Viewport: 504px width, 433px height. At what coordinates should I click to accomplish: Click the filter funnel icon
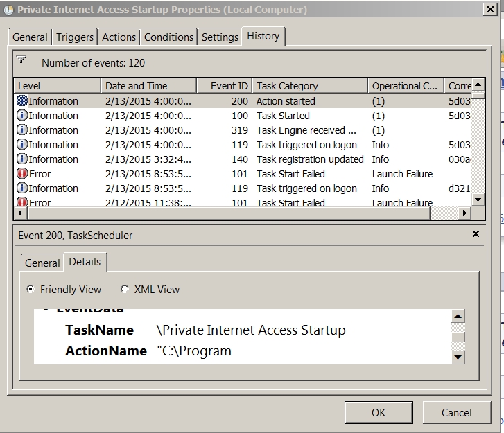click(21, 60)
